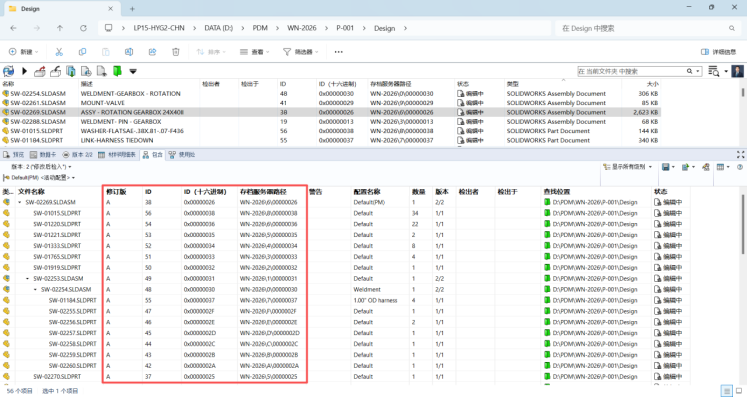Viewport: 748px width, 398px height.
Task: Switch to the 材料明细表 tab
Action: (117, 155)
